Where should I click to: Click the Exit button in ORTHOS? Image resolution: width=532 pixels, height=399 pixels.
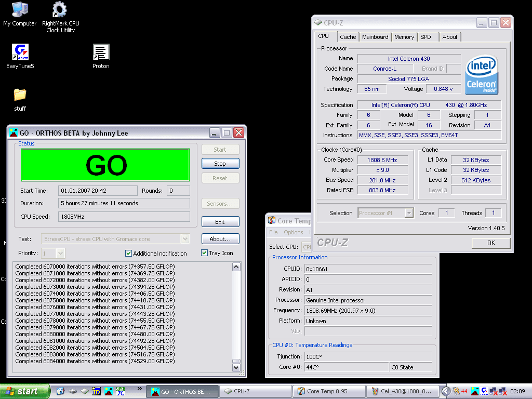click(220, 221)
